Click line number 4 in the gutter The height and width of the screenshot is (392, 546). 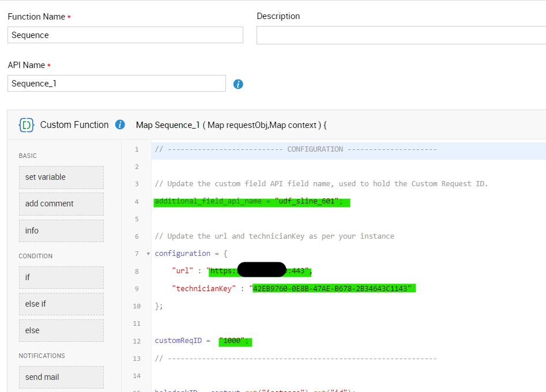137,202
